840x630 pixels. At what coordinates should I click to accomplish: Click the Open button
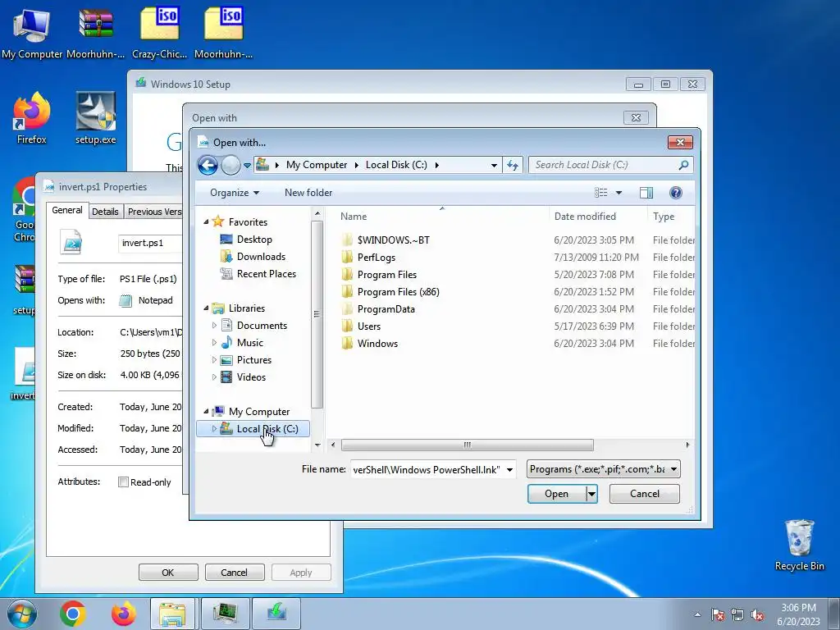557,494
